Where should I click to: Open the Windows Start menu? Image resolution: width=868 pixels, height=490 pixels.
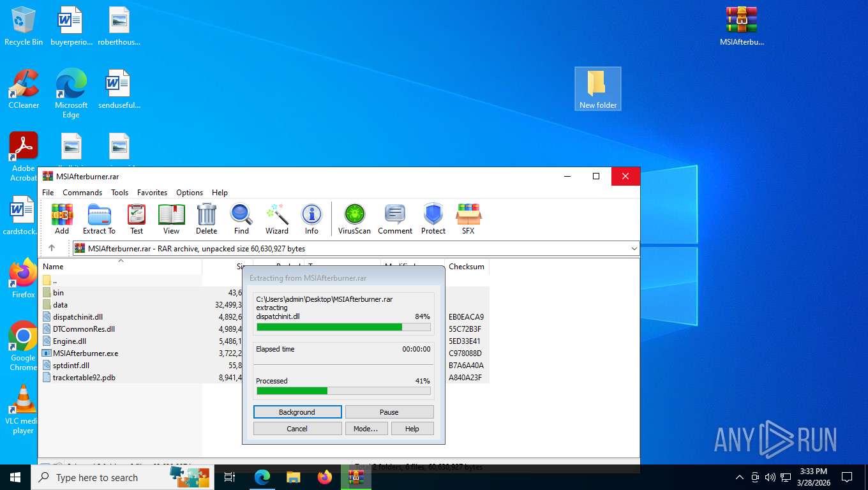point(15,477)
